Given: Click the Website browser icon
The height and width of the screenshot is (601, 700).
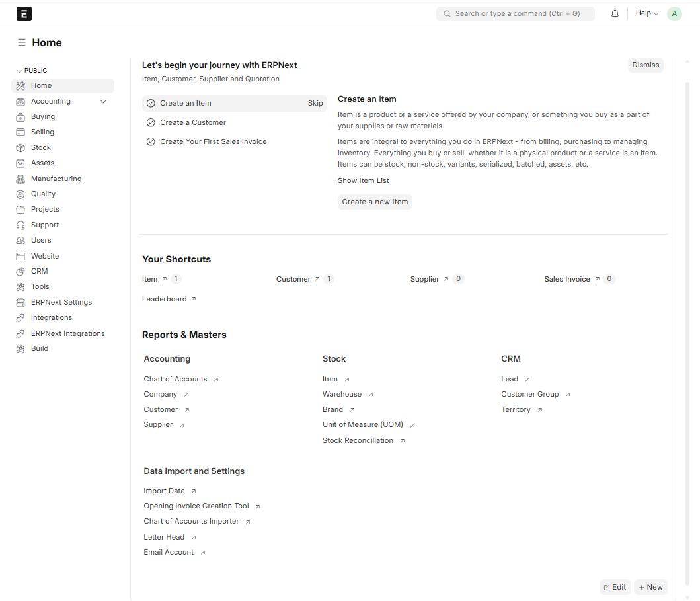Looking at the screenshot, I should click(x=20, y=257).
